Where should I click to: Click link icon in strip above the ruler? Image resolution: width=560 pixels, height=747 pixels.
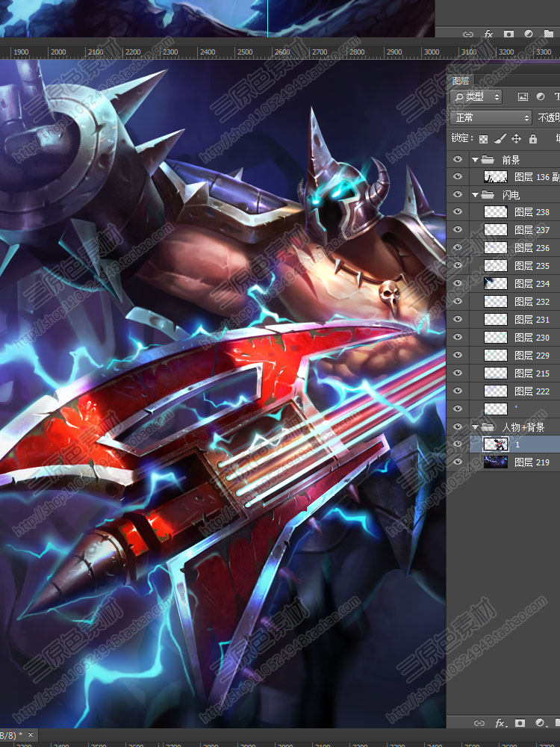tap(468, 34)
